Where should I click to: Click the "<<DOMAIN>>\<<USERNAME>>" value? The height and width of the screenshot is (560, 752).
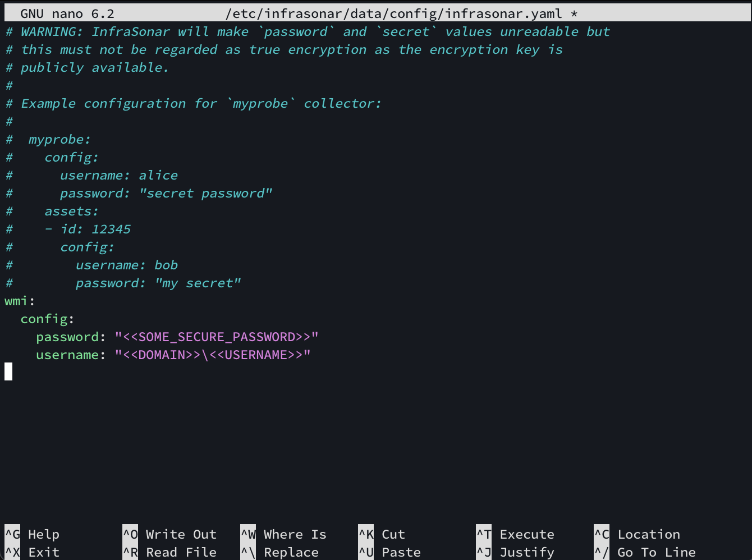tap(213, 355)
